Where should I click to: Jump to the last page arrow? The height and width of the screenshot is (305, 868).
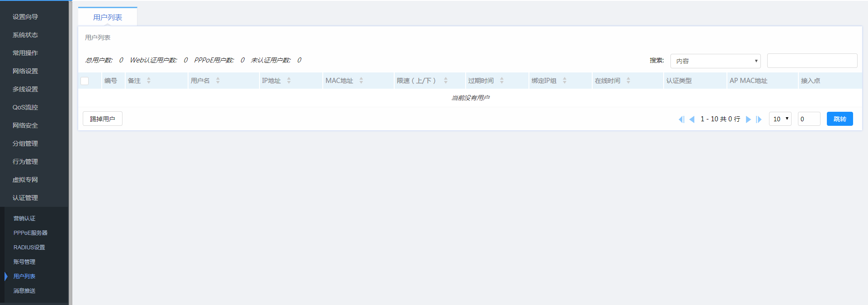coord(759,119)
